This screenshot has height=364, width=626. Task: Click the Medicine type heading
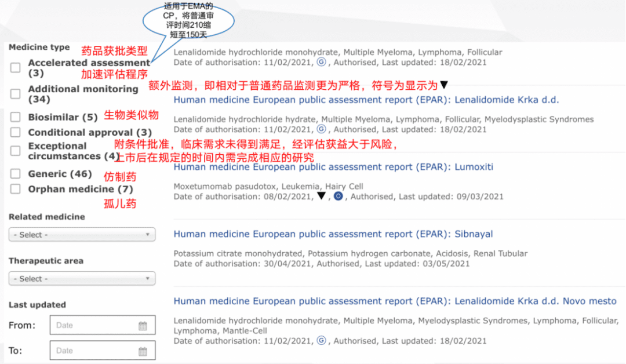[39, 47]
